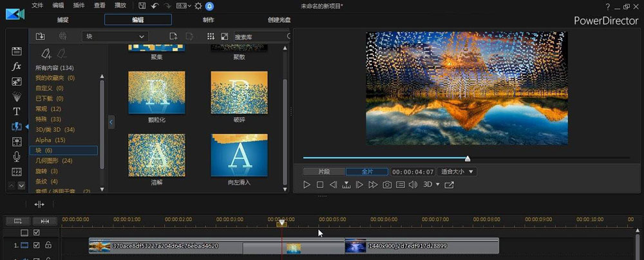Open the 3D mode dropdown arrow

coord(438,185)
